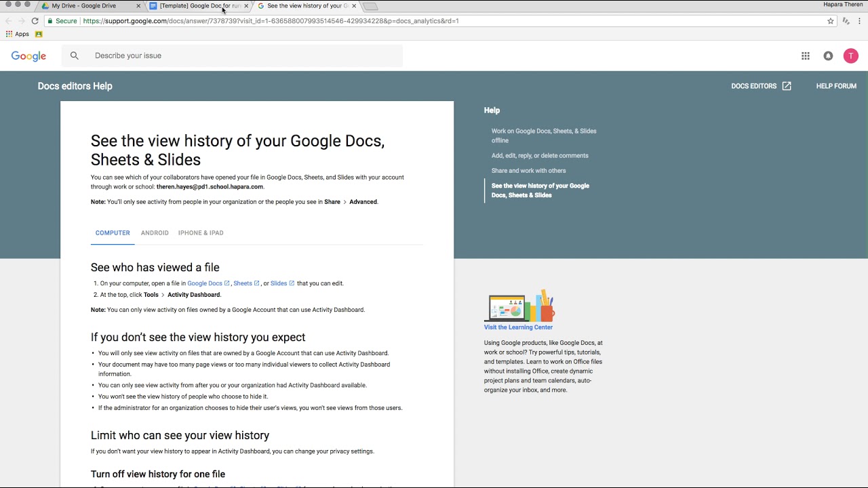Reload the page
Screen dimensions: 868x488
[35, 21]
